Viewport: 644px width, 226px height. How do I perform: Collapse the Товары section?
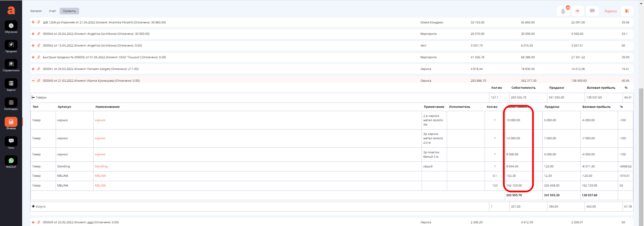click(x=33, y=97)
